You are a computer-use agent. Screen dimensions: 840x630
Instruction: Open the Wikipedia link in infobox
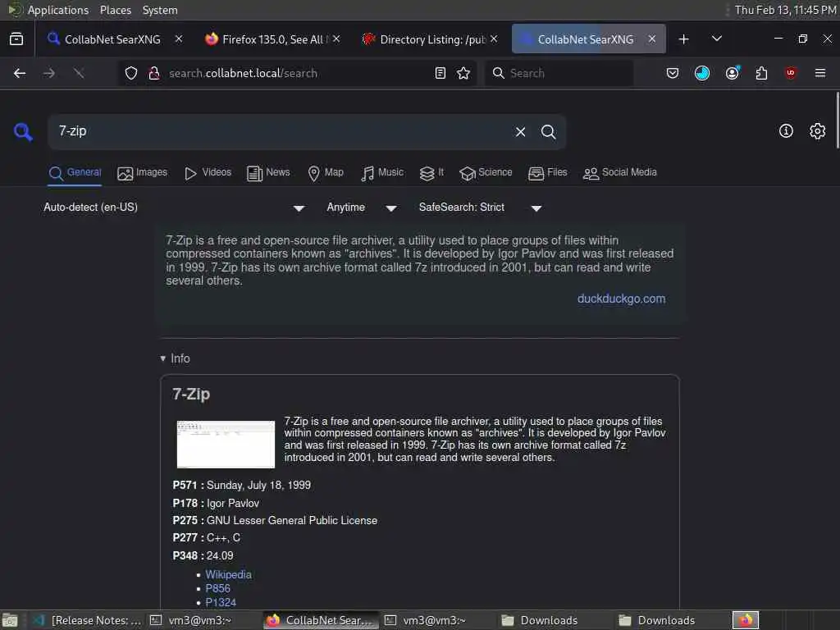(x=228, y=574)
